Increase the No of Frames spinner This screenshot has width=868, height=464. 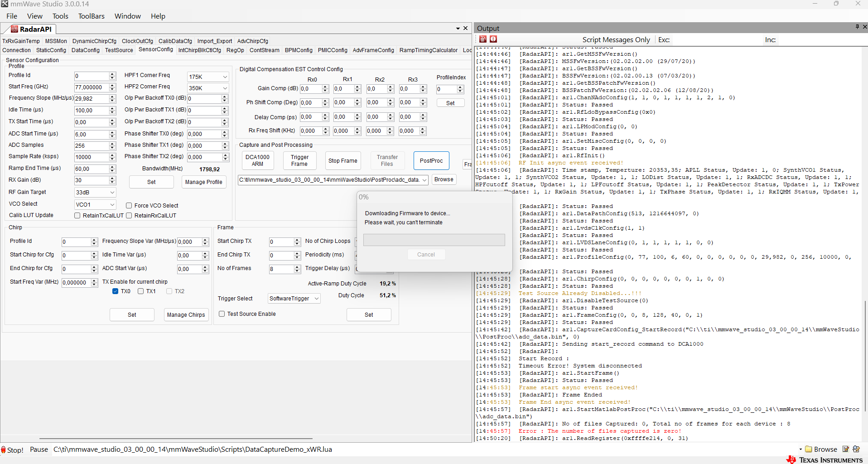[x=297, y=267]
